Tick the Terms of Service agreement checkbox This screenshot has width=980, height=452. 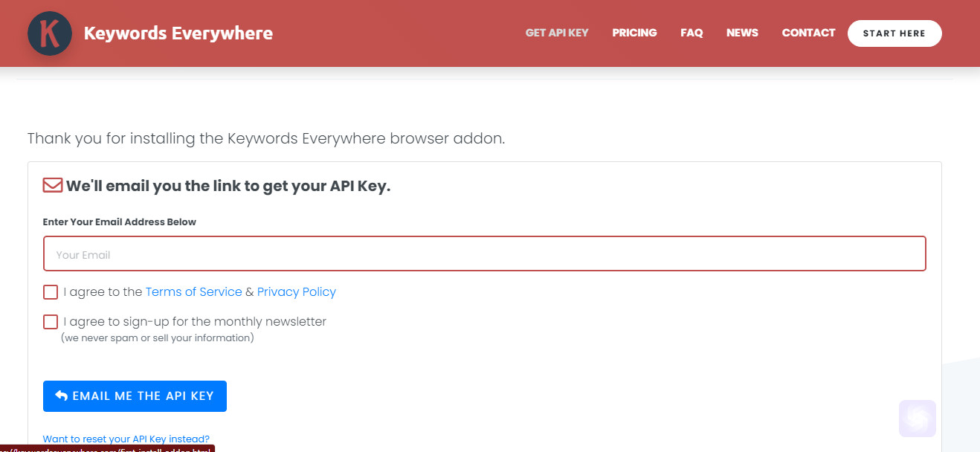(x=51, y=292)
